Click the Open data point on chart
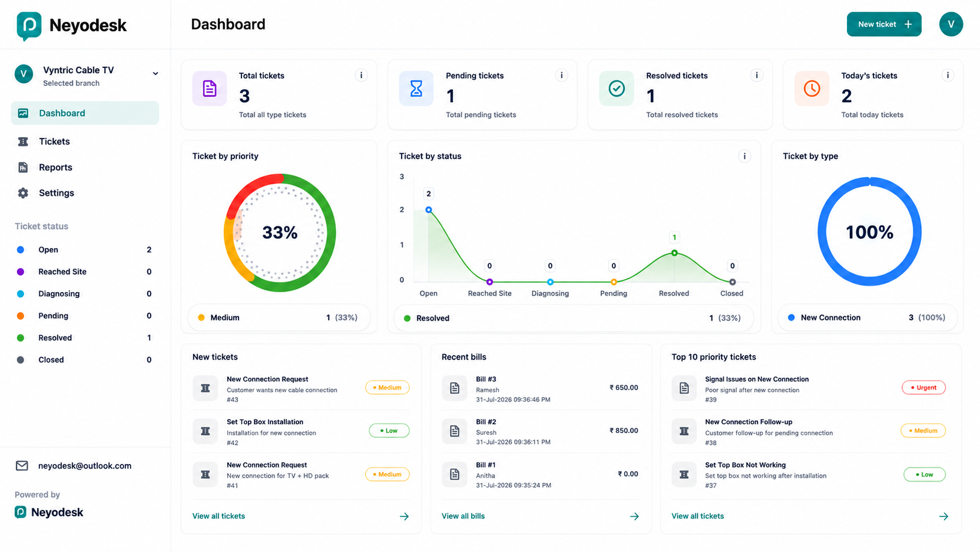The image size is (980, 552). (x=428, y=209)
